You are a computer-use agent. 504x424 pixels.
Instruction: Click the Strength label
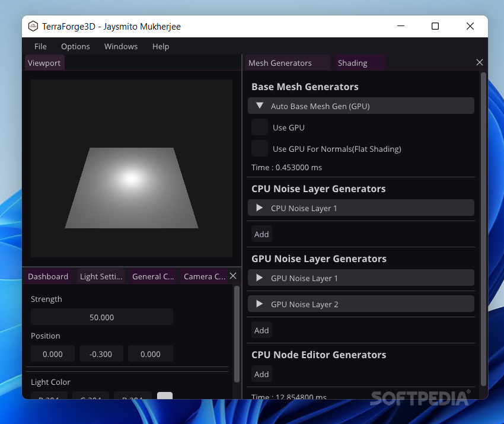(46, 299)
